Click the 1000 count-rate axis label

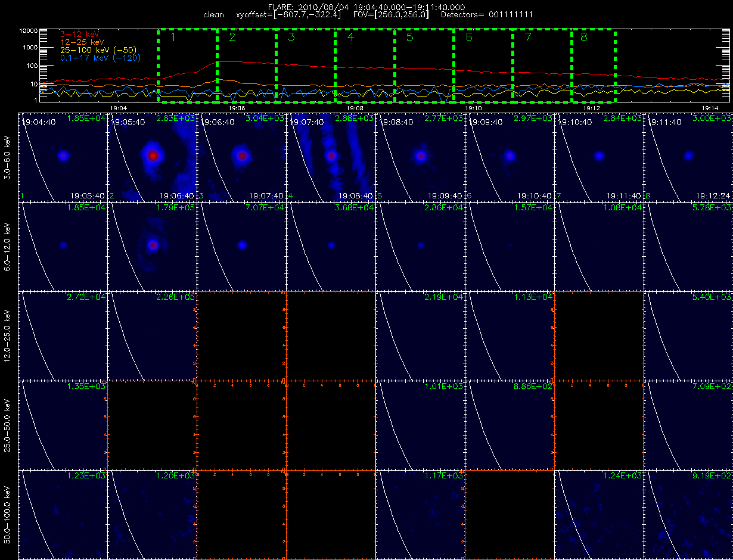click(30, 48)
